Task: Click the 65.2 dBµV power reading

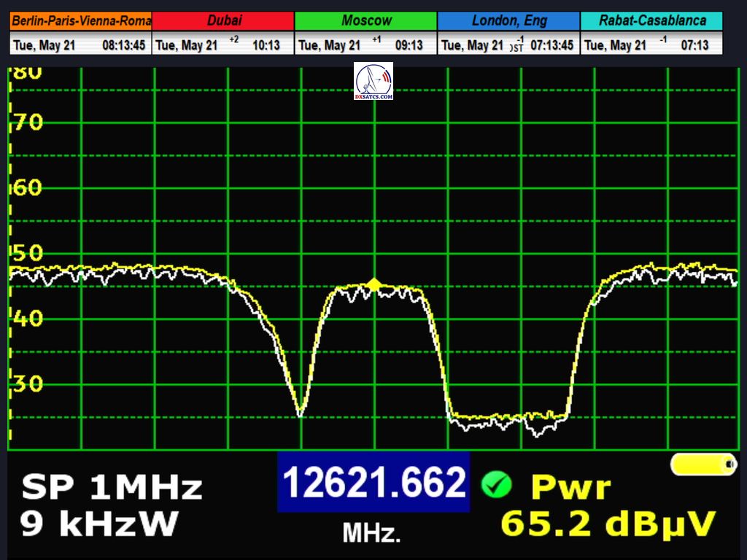Action: (609, 524)
